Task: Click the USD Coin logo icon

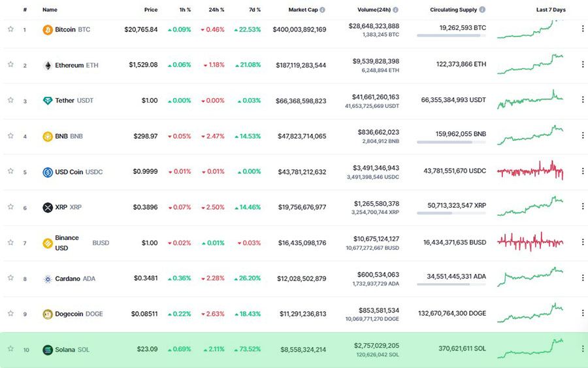Action: [48, 172]
